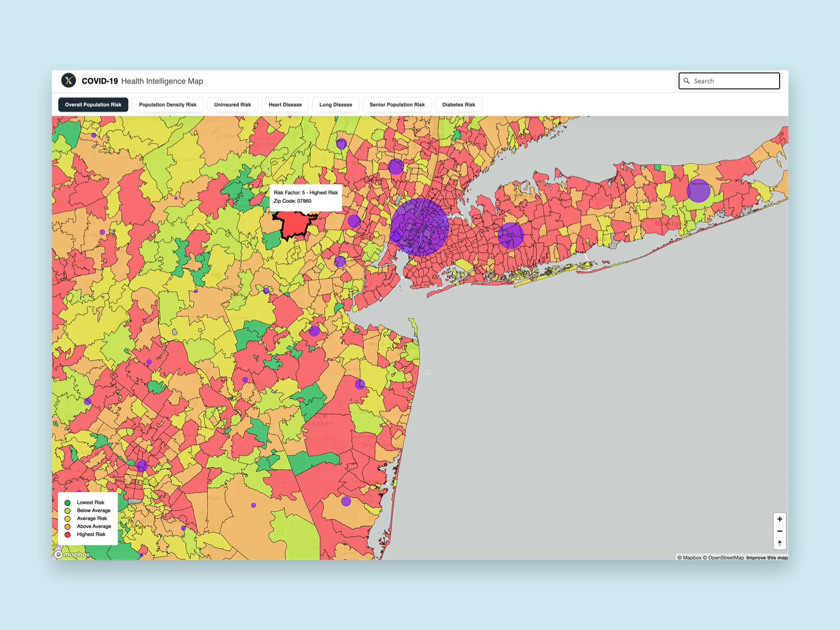Image resolution: width=840 pixels, height=630 pixels.
Task: Zoom out using the minus map control
Action: pyautogui.click(x=779, y=531)
